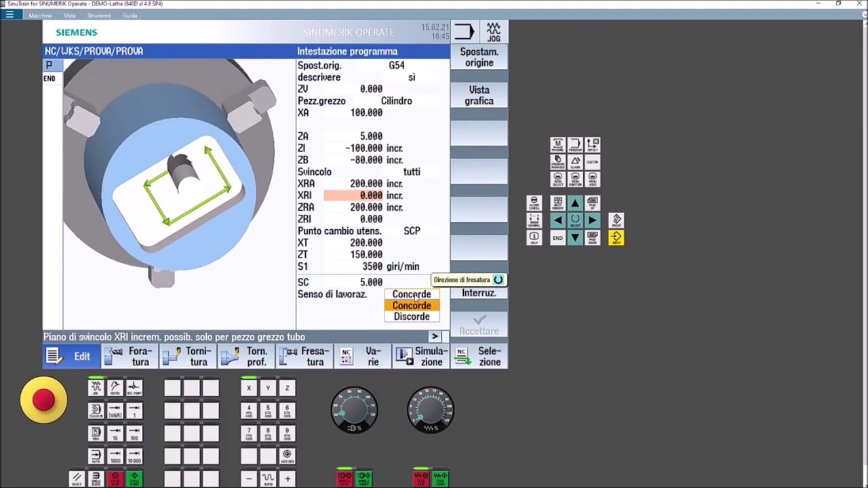Click the END key on keypad

pyautogui.click(x=558, y=237)
